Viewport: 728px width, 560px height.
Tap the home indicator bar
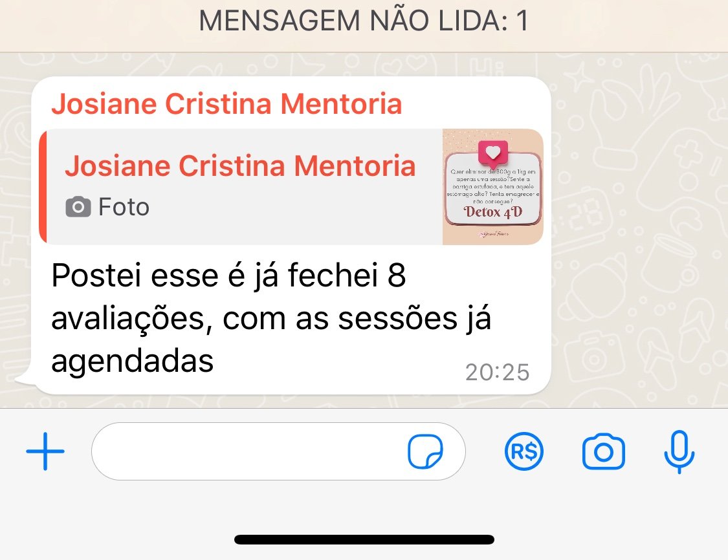click(x=364, y=539)
